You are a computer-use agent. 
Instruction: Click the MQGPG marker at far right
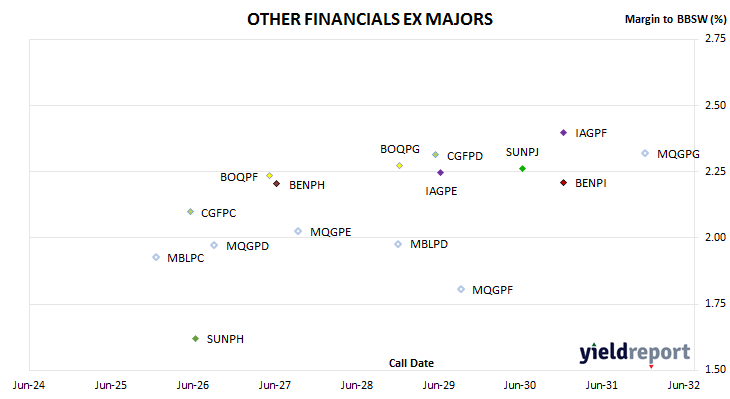[645, 153]
